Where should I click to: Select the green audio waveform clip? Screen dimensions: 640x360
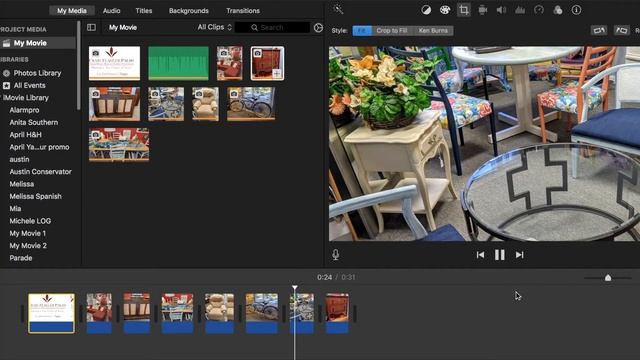pos(178,63)
